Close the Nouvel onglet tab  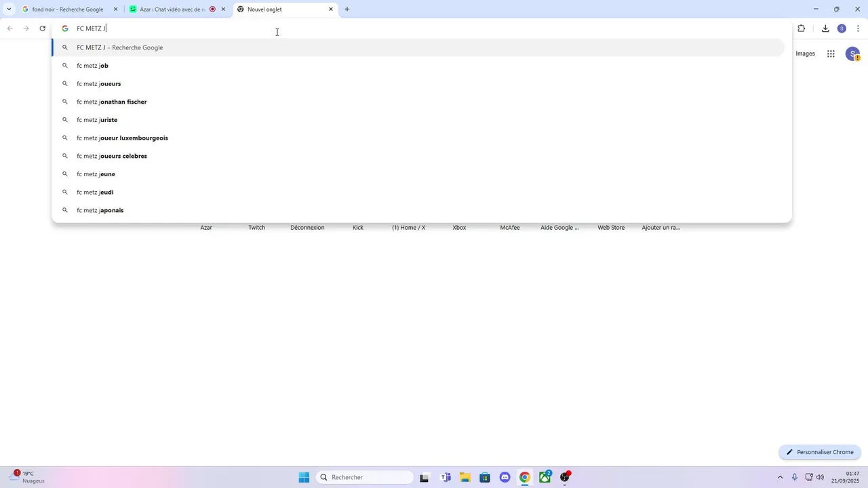click(331, 9)
